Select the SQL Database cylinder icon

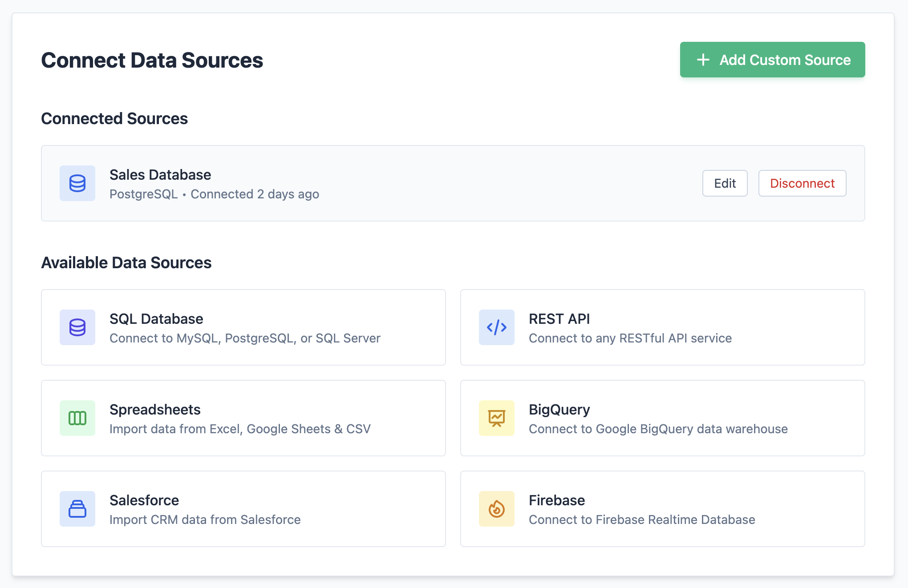tap(77, 327)
